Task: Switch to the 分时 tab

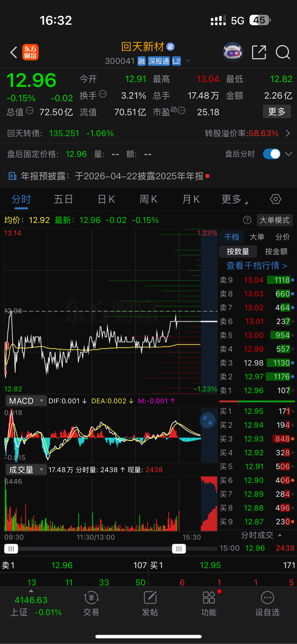Action: point(21,199)
